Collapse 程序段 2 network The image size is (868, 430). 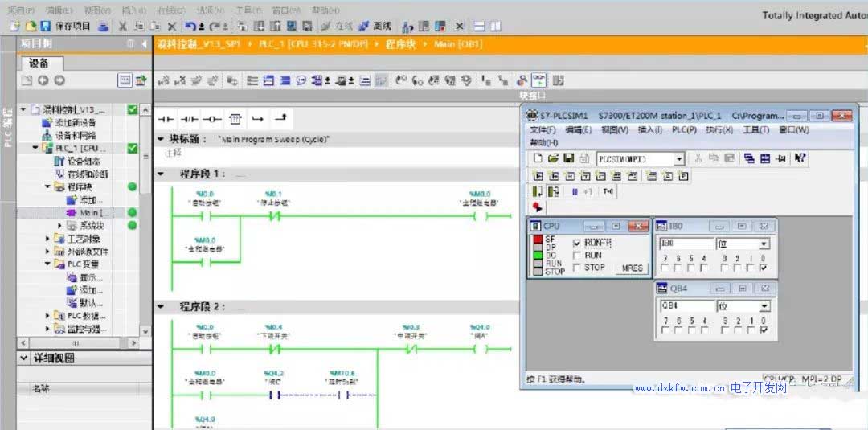coord(161,306)
